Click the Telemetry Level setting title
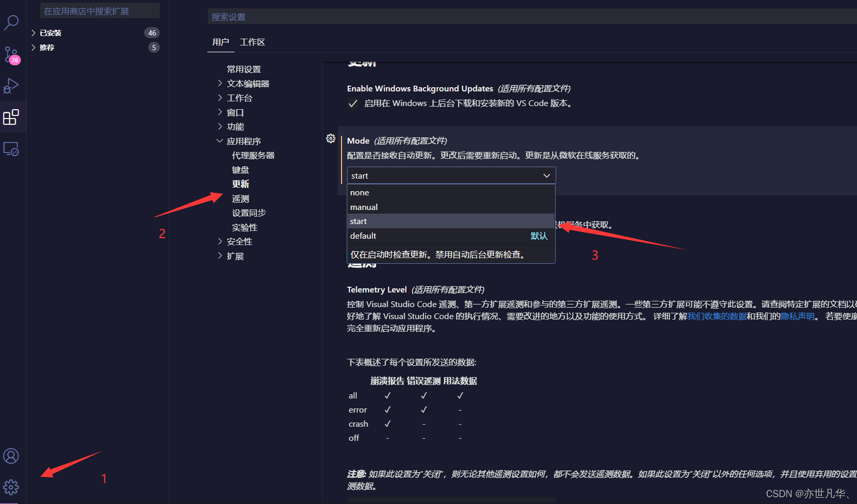857x504 pixels. tap(377, 290)
